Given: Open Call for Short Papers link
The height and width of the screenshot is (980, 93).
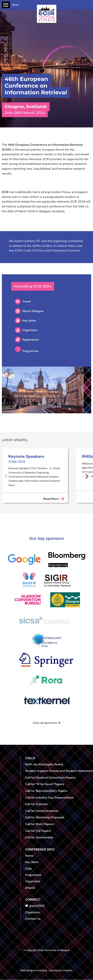Looking at the screenshot, I should pyautogui.click(x=39, y=824).
